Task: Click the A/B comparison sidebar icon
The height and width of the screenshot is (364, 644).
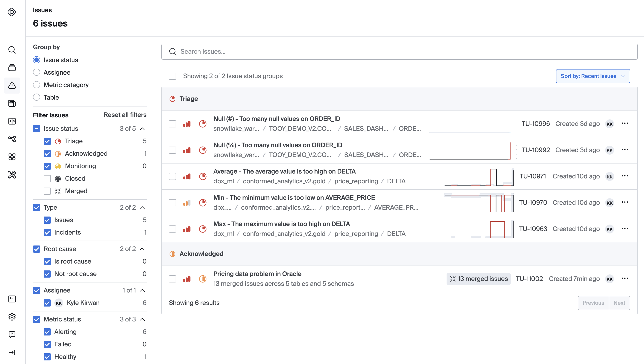Action: [x=12, y=121]
